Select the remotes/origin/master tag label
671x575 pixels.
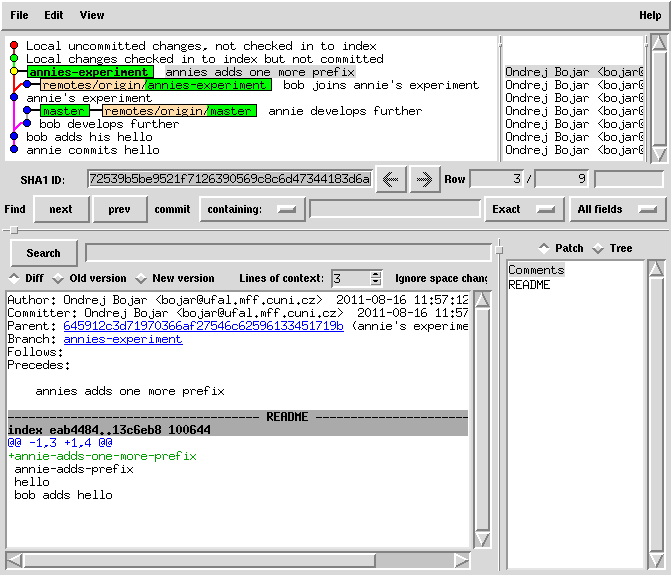tap(178, 111)
